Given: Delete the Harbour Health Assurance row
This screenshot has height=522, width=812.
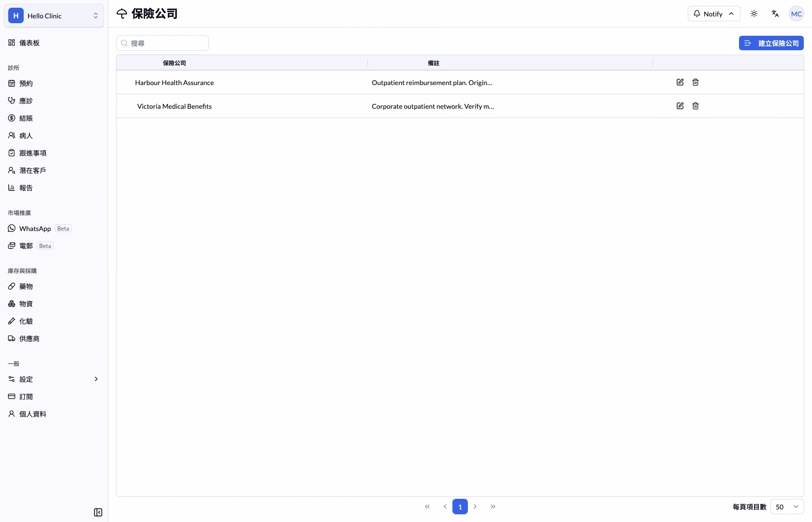Looking at the screenshot, I should pos(696,82).
